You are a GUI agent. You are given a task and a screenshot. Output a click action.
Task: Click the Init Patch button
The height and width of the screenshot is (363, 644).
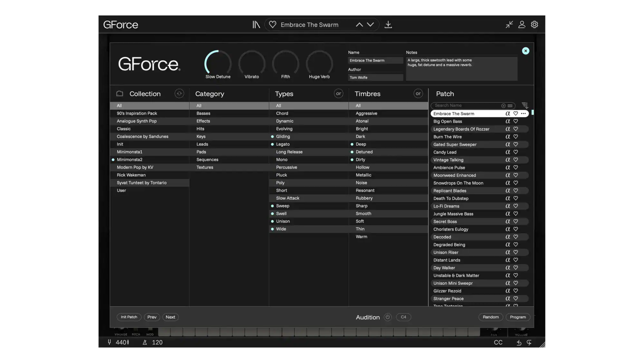[x=129, y=317]
